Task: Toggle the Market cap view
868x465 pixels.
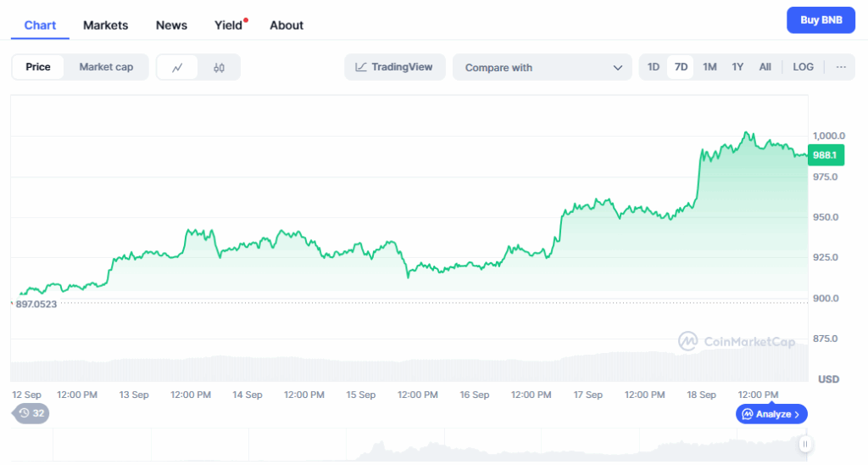Action: coord(106,67)
